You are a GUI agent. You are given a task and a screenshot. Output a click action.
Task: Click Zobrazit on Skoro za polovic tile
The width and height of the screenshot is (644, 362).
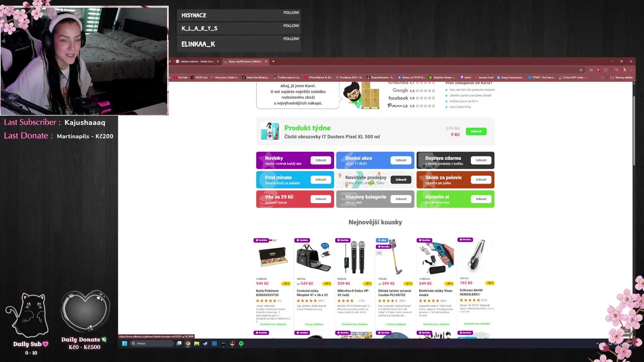coord(481,179)
